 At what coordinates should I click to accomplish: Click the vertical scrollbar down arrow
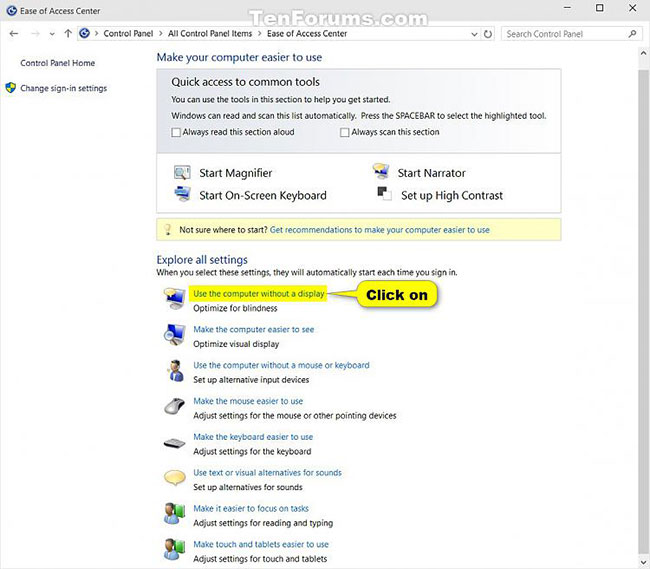click(x=643, y=562)
